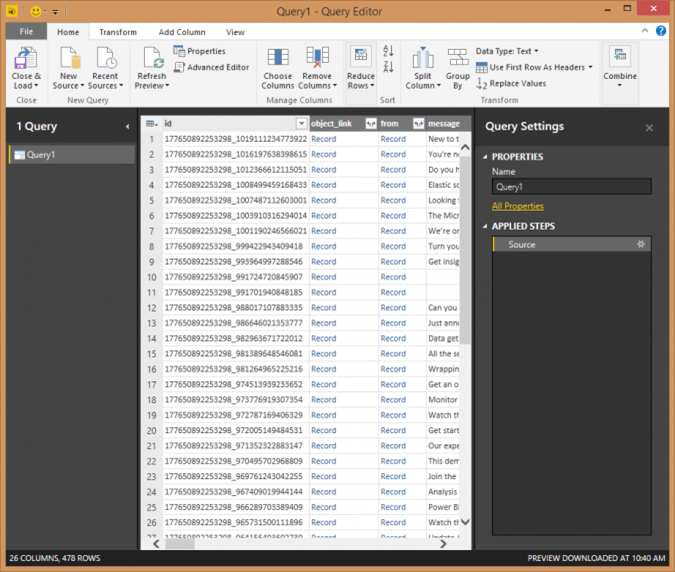Click the Refresh Preview icon
This screenshot has height=572, width=675.
click(152, 58)
